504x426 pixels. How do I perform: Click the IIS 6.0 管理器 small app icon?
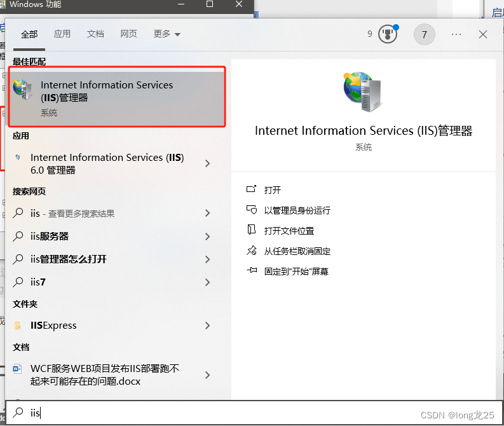[18, 157]
